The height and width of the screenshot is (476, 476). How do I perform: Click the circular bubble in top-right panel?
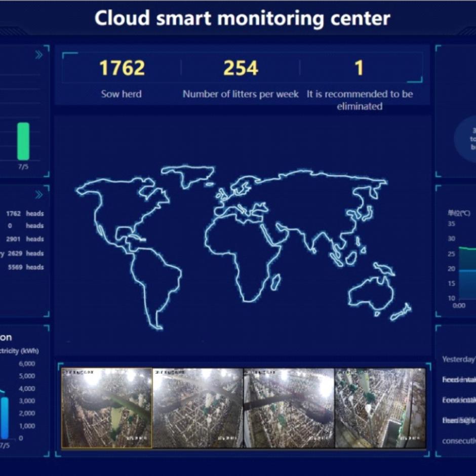(465, 139)
